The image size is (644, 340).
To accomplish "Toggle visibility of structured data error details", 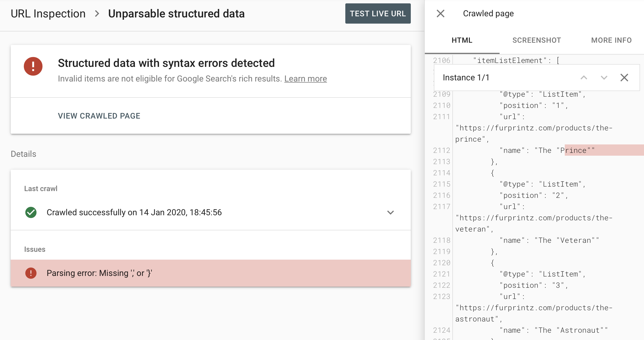I will coord(391,212).
